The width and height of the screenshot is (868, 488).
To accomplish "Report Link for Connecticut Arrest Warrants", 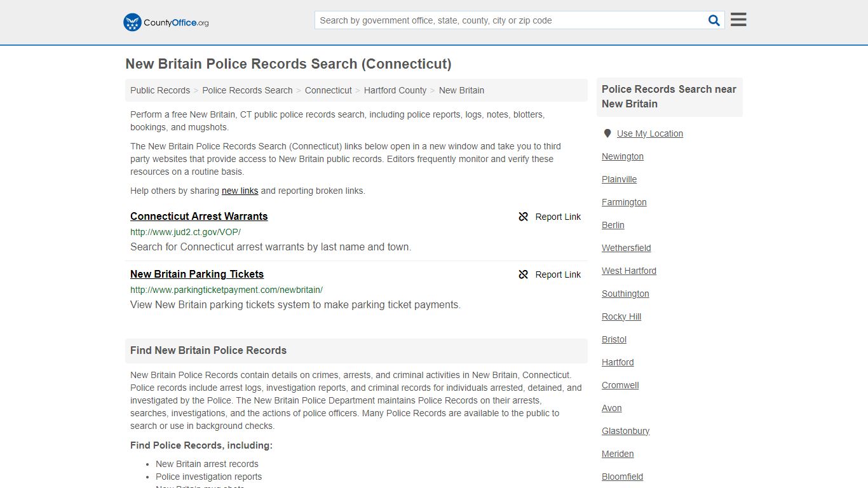I will (558, 217).
